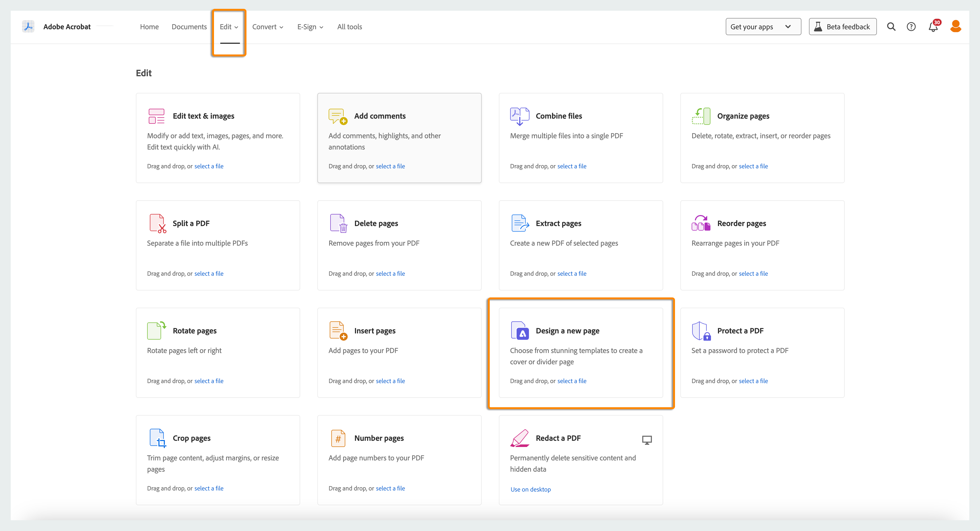Screen dimensions: 980x531
Task: Click the Use on desktop link
Action: pyautogui.click(x=530, y=489)
